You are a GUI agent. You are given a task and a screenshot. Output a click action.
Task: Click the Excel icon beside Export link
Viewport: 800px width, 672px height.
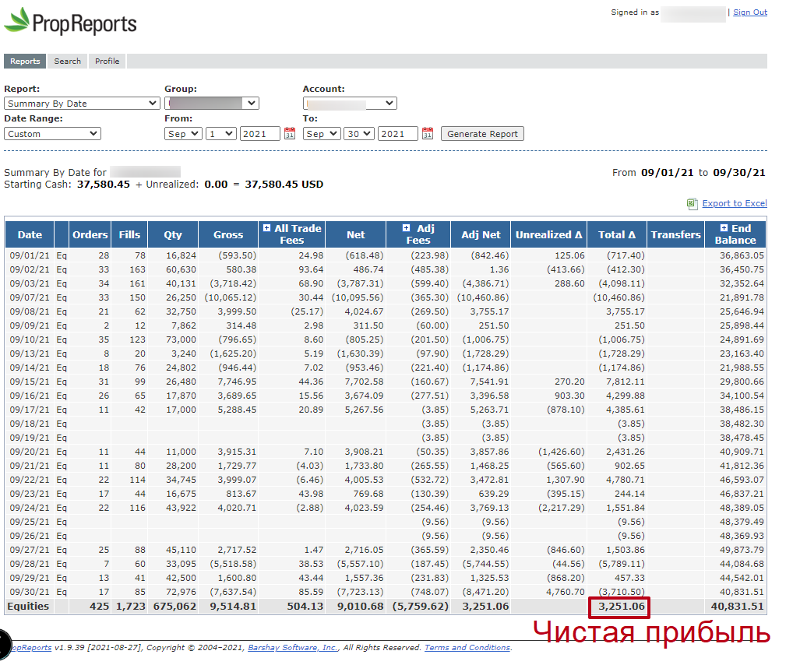(692, 204)
